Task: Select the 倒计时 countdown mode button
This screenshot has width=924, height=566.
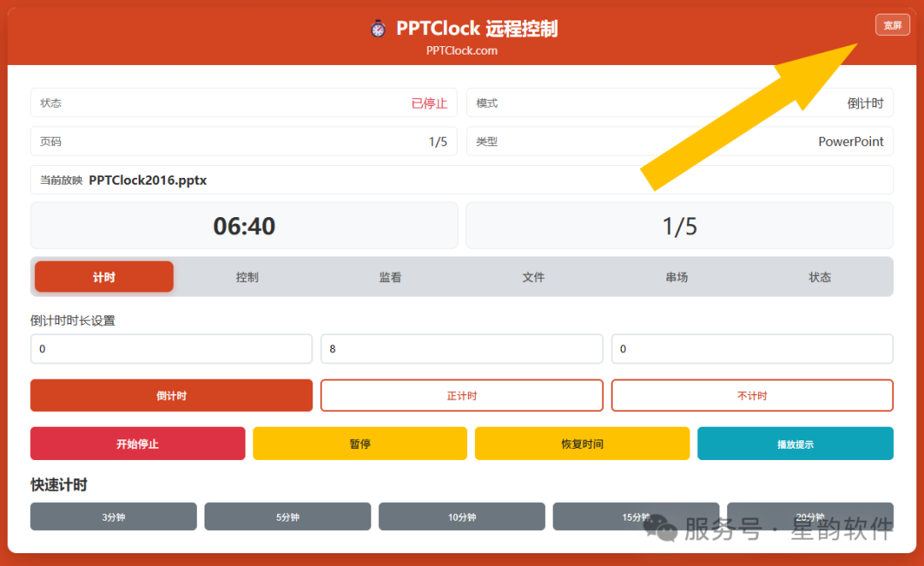Action: pos(171,395)
